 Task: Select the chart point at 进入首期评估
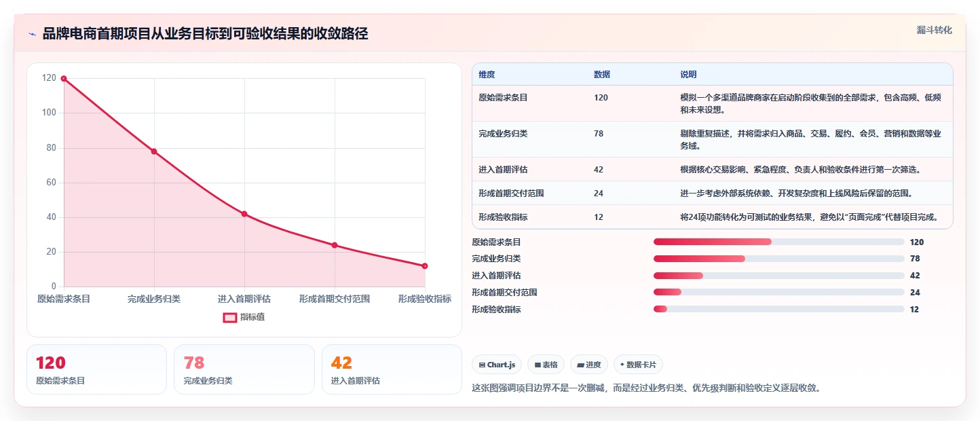[244, 214]
